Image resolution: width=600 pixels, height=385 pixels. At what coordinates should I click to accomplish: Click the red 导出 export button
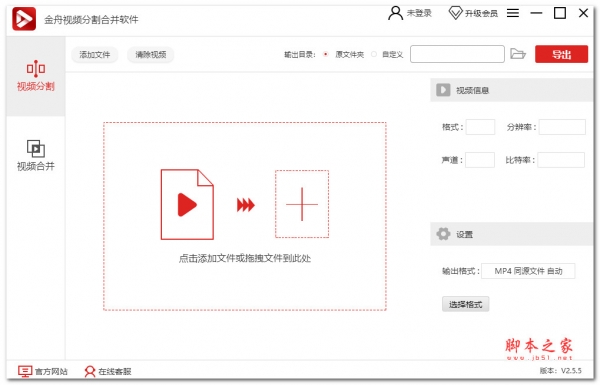[561, 54]
